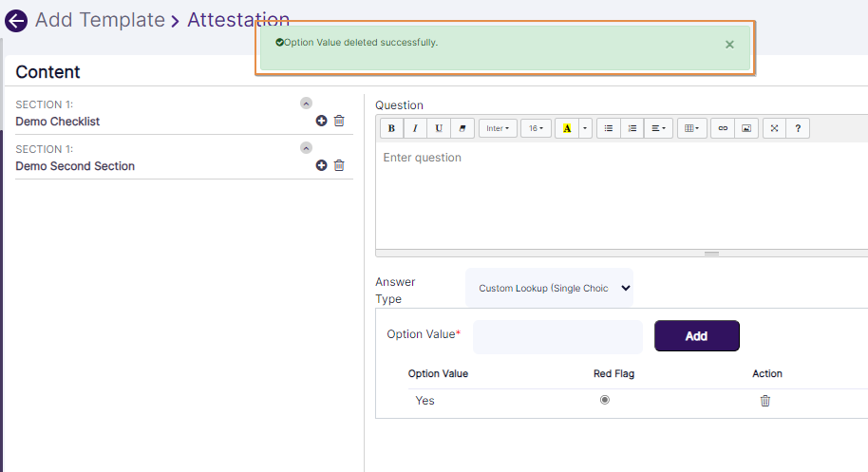868x472 pixels.
Task: Select Red Flag radio for Yes
Action: [x=605, y=400]
